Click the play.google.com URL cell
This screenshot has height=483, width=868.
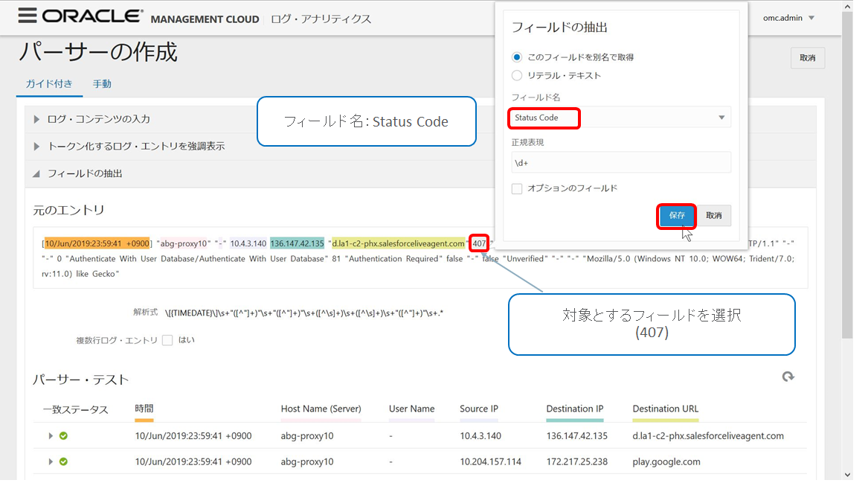pyautogui.click(x=666, y=461)
